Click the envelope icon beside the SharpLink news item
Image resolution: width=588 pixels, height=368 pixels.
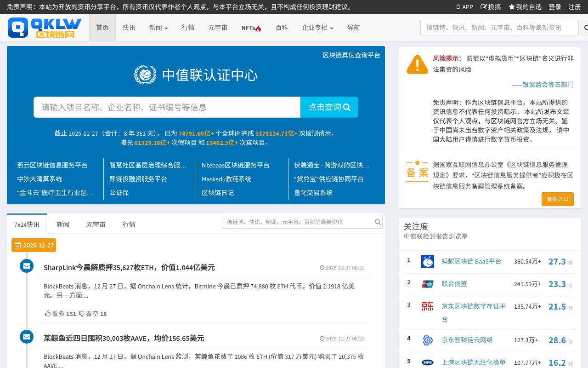point(26,266)
